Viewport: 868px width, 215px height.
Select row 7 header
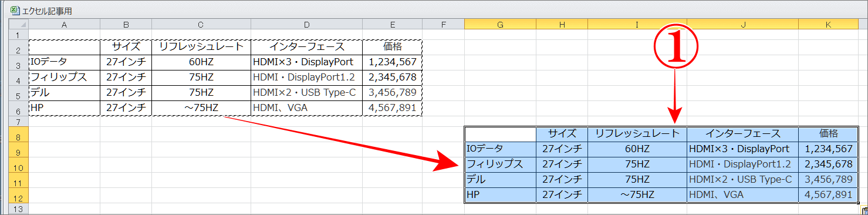[18, 121]
